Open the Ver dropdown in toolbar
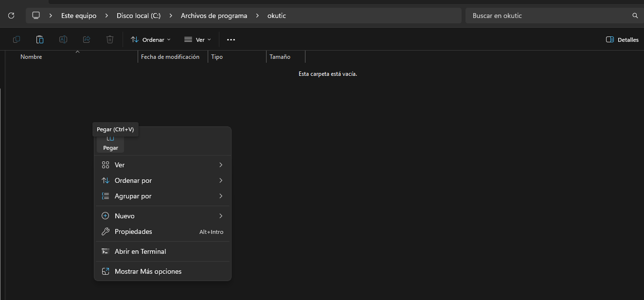The image size is (644, 300). click(x=197, y=39)
